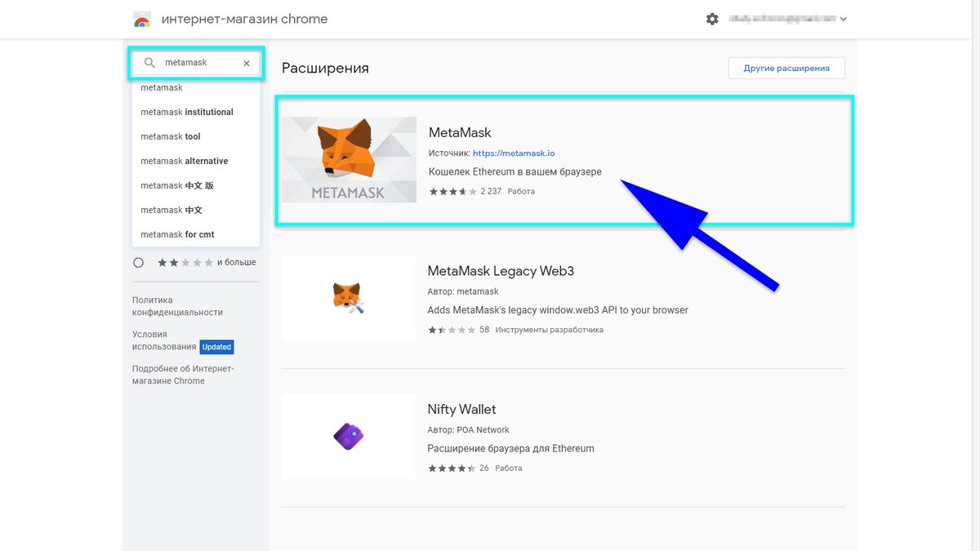The width and height of the screenshot is (980, 551).
Task: Click the 'Автор: POA Network' text
Action: click(468, 430)
